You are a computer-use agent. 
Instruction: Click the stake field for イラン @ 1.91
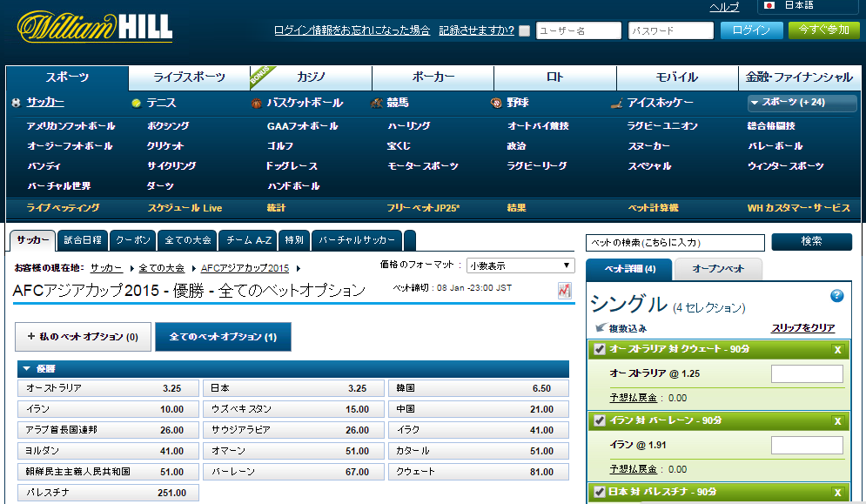pos(807,445)
